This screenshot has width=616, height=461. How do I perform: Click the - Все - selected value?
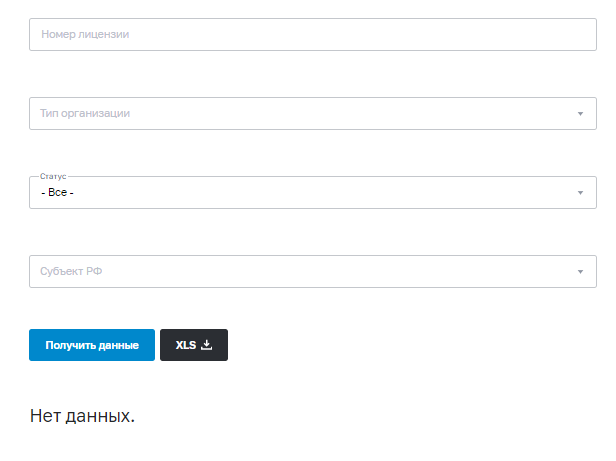tap(57, 193)
